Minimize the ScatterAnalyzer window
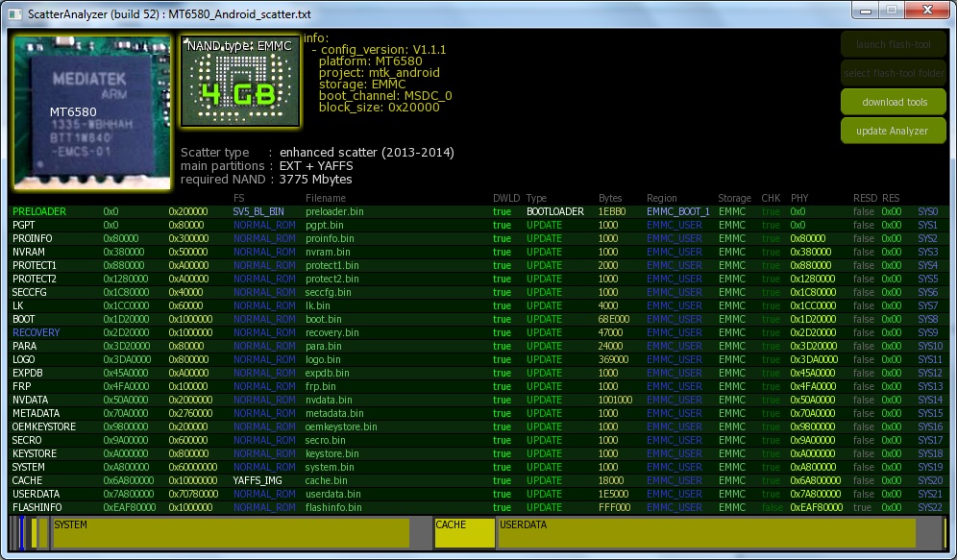Screen dimensions: 957x560 pos(866,11)
